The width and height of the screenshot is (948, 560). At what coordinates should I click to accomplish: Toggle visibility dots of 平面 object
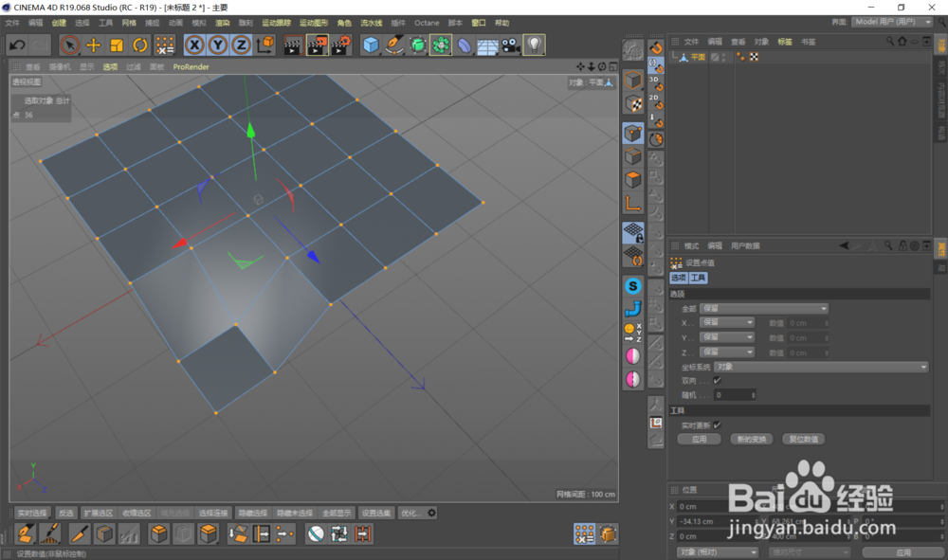point(723,57)
